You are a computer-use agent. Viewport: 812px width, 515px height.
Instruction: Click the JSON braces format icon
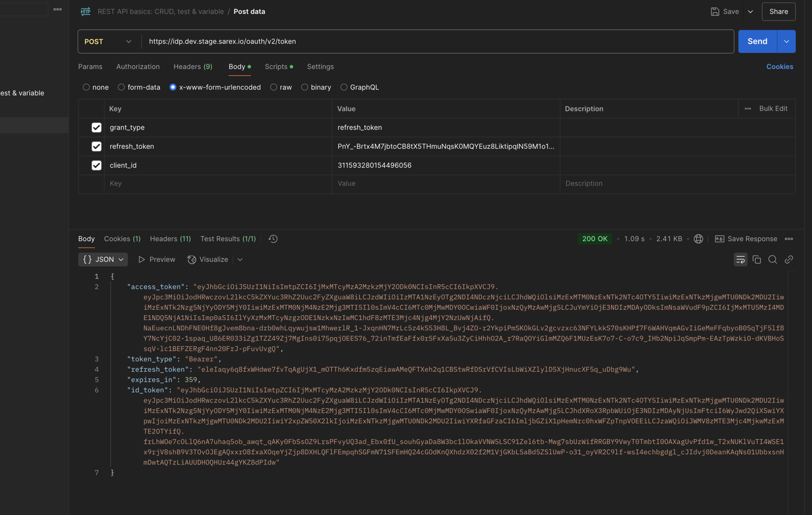87,260
